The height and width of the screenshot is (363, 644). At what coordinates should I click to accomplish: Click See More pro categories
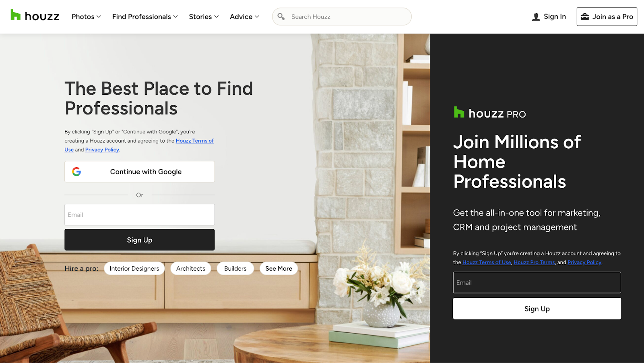279,268
